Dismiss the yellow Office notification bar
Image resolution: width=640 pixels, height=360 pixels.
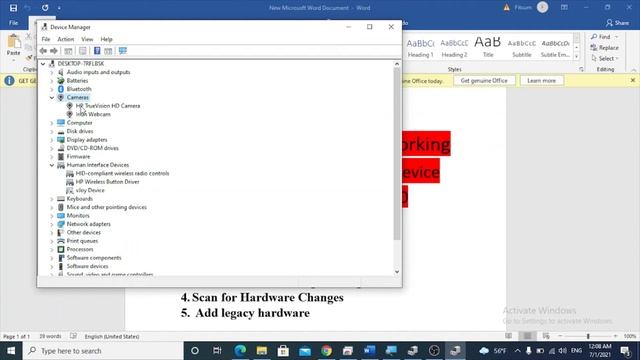tap(633, 80)
